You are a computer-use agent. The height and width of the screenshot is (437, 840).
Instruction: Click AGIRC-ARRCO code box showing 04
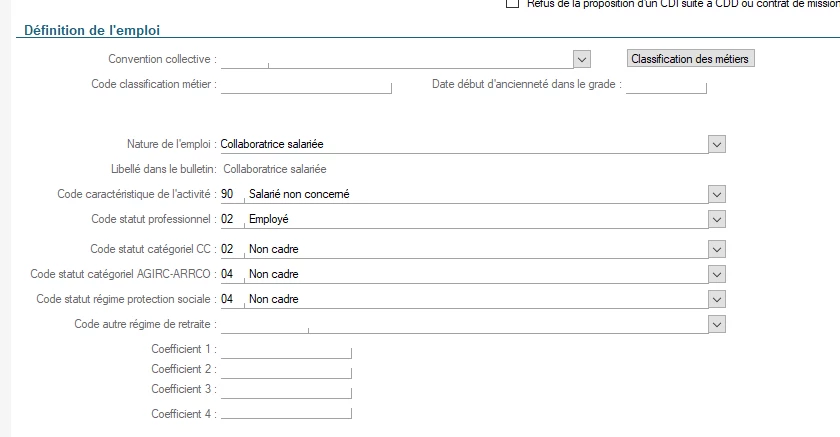[x=230, y=274]
